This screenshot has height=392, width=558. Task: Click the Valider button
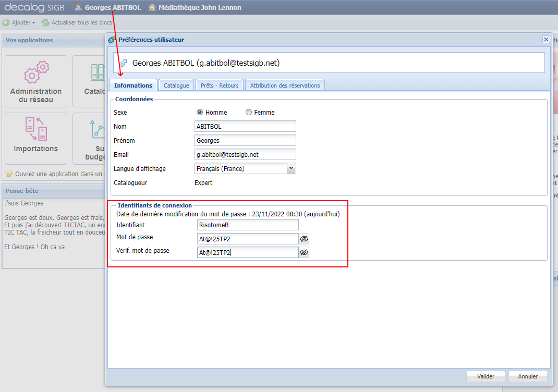[486, 376]
